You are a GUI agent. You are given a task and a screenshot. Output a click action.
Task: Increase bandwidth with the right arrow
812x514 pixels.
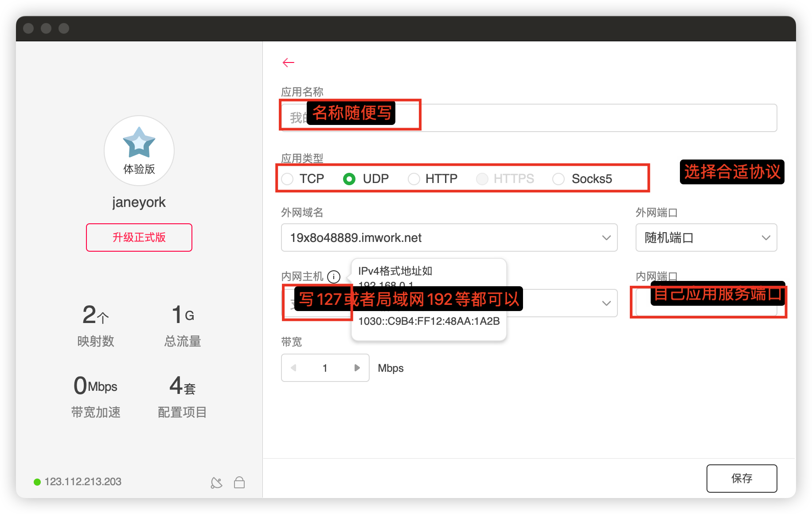(x=357, y=368)
